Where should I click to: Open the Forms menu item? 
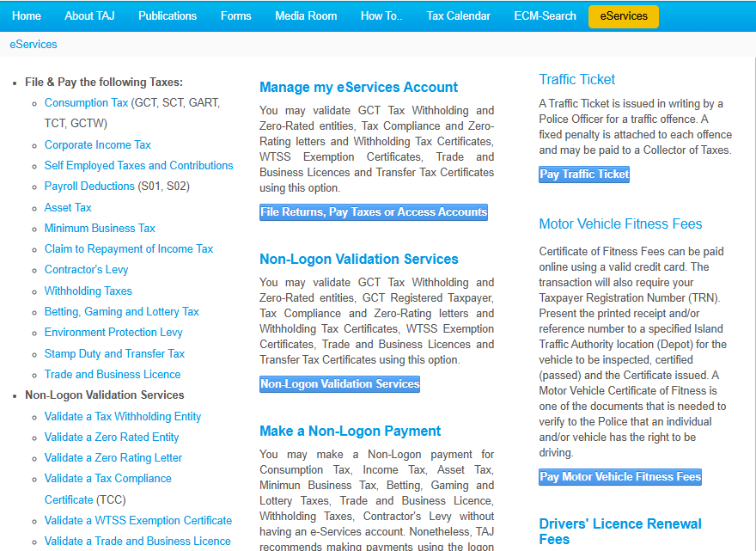coord(236,16)
